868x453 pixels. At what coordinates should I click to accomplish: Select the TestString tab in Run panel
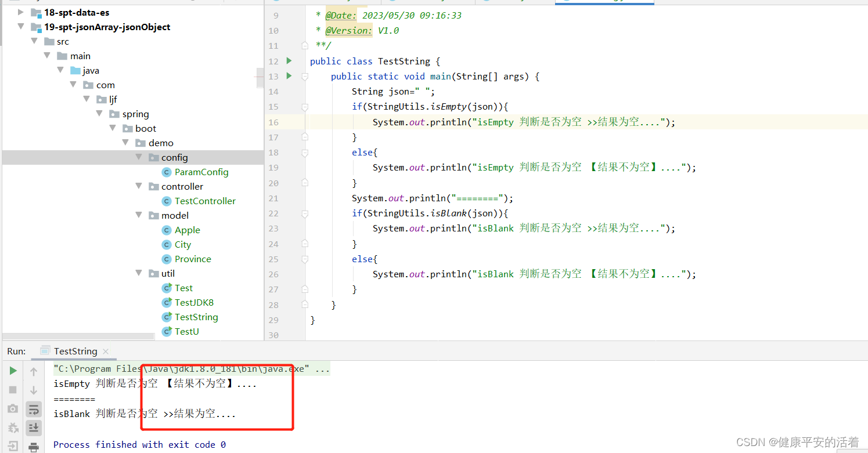pos(74,351)
